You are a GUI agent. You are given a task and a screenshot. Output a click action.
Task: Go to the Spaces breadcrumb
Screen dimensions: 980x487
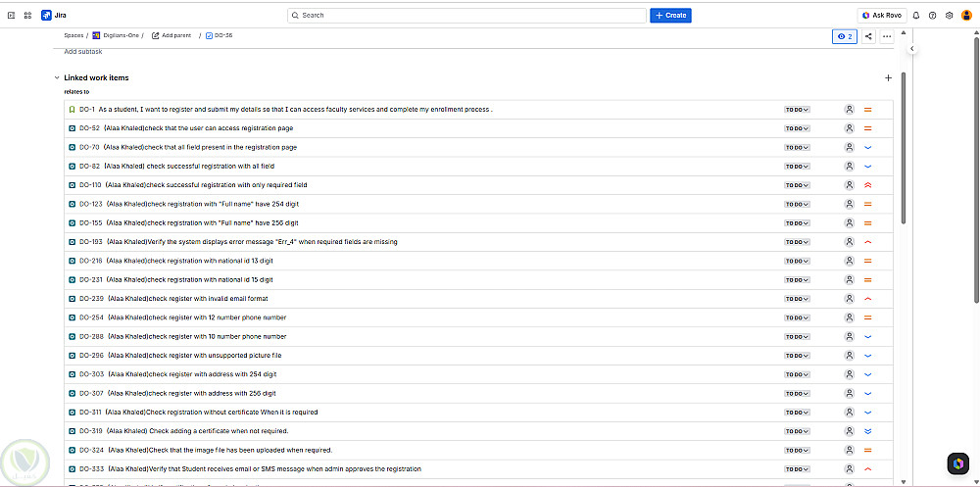73,35
